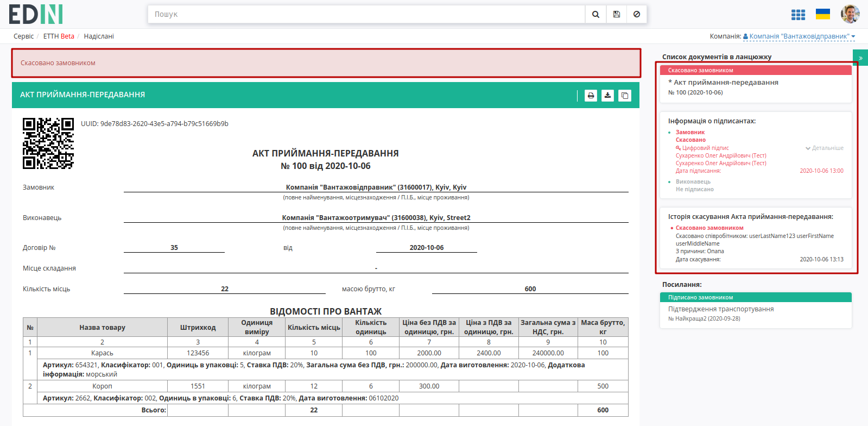Viewport: 868px width, 426px height.
Task: Click the clear search icon
Action: pos(637,15)
